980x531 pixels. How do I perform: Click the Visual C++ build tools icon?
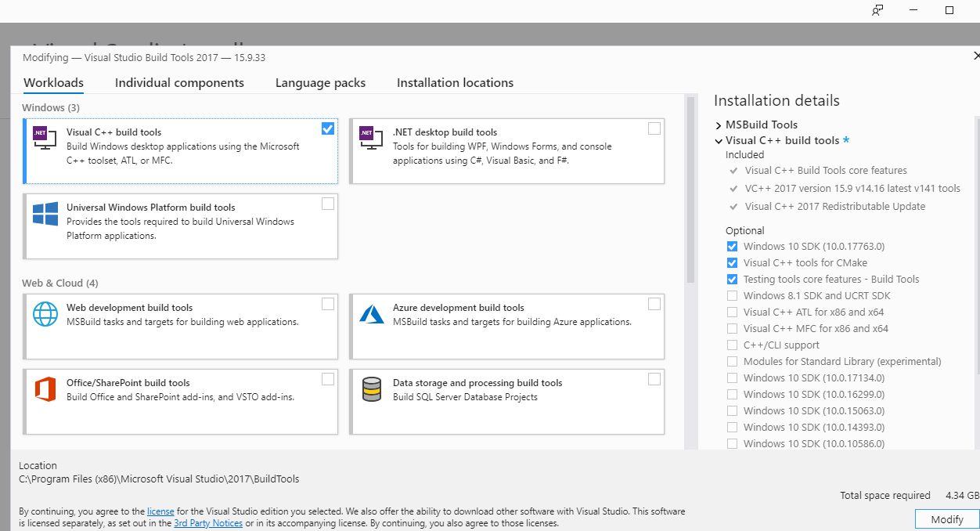click(x=45, y=138)
